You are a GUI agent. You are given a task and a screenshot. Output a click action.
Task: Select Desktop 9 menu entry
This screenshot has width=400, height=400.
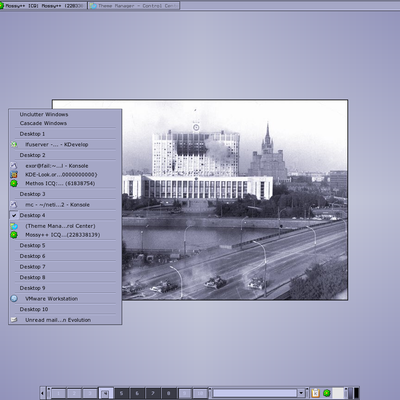(65, 288)
